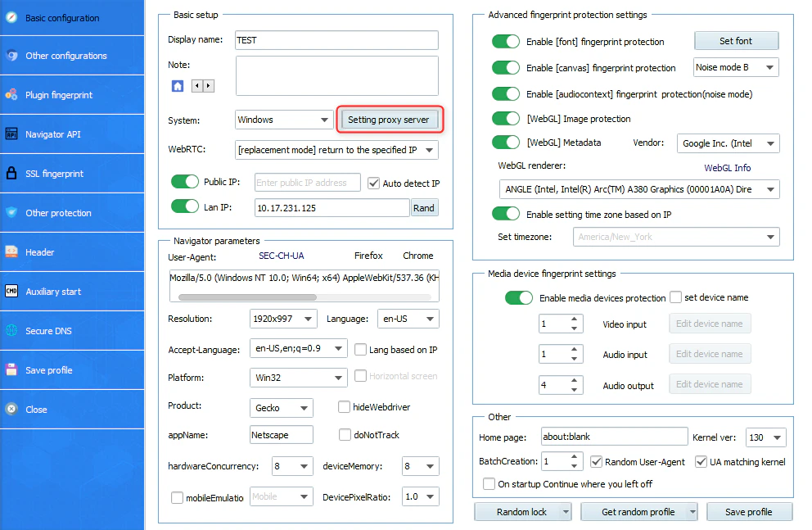Open the Kernel ver 130 dropdown
The image size is (812, 530).
coord(766,437)
